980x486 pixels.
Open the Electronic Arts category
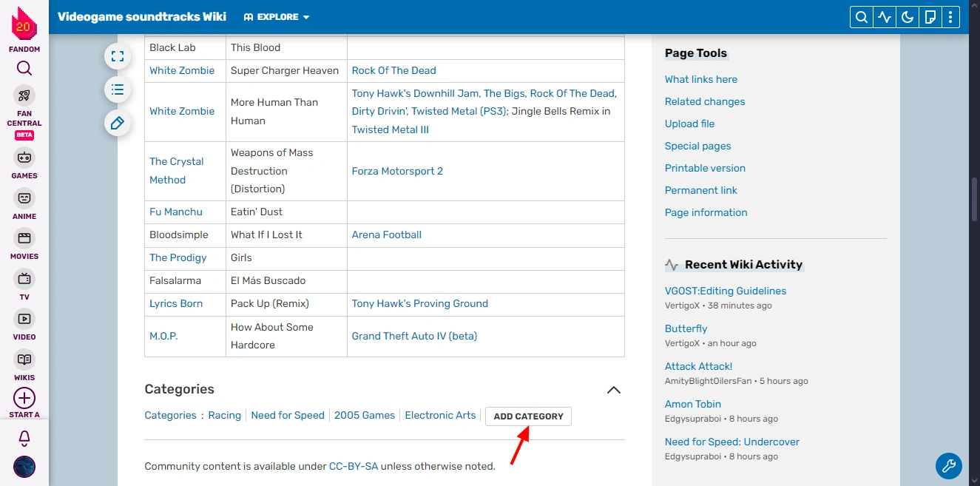pos(440,416)
